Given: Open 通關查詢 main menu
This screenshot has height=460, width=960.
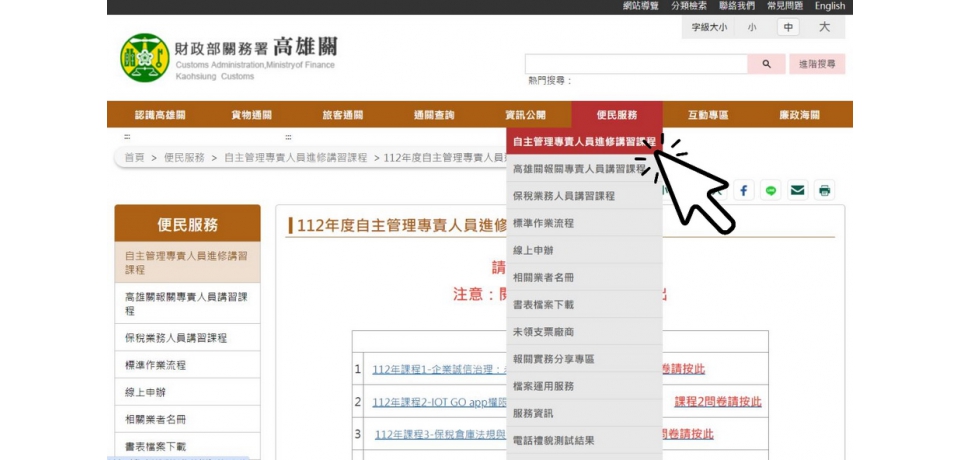Looking at the screenshot, I should [433, 115].
